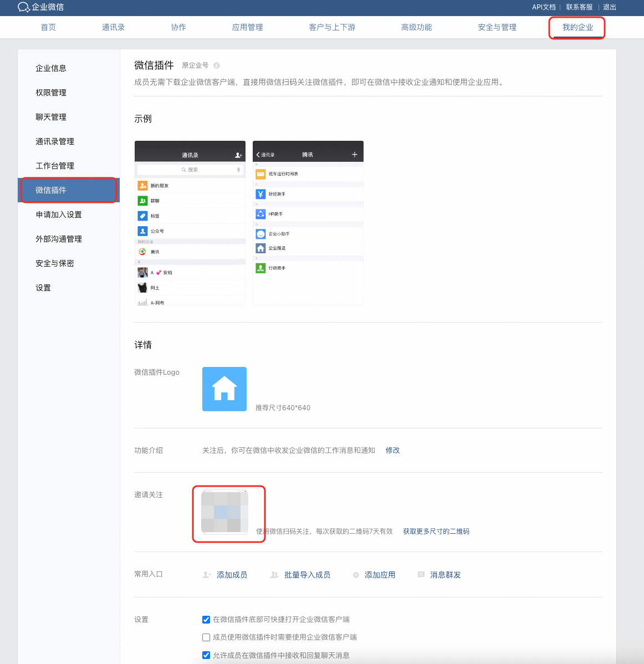
Task: Click the add-member icon before 添加成员
Action: [x=207, y=575]
